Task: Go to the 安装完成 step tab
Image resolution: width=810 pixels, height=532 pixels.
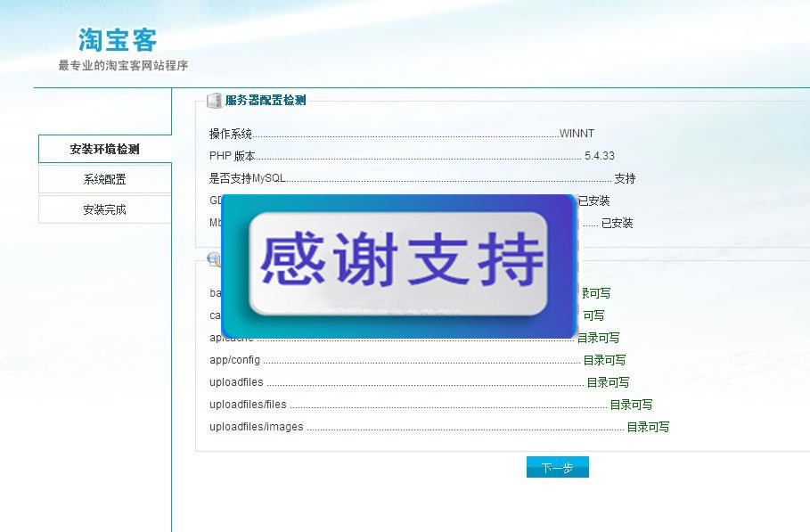Action: tap(105, 209)
